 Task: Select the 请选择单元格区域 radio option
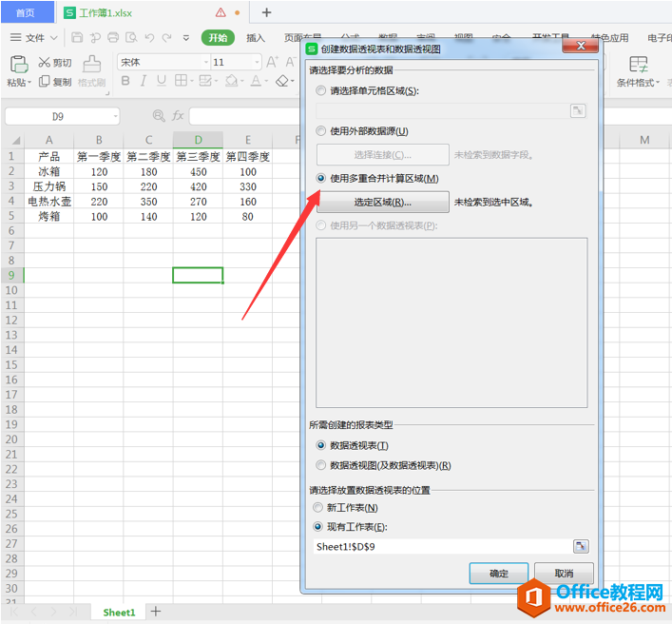click(x=320, y=91)
